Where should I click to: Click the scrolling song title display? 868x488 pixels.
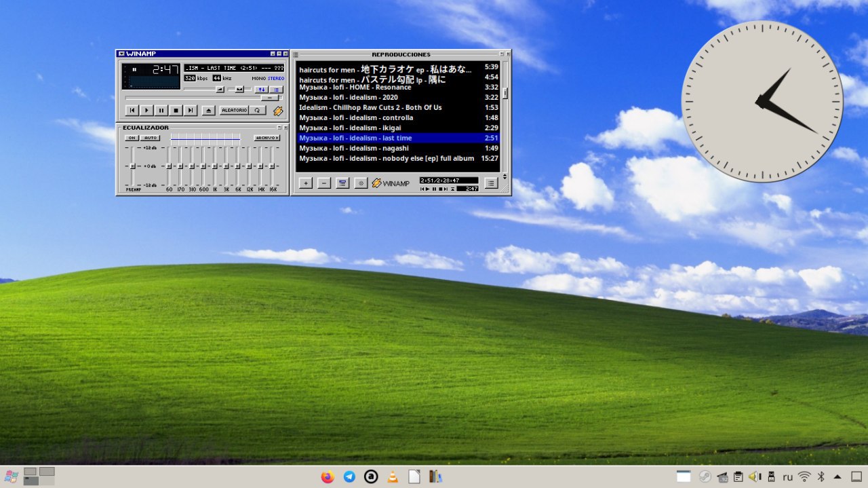[x=234, y=68]
